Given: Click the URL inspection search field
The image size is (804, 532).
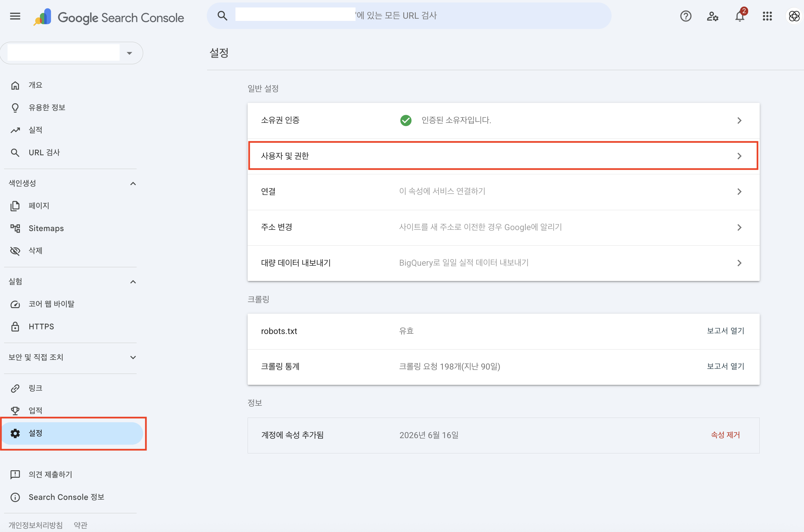Looking at the screenshot, I should [x=409, y=16].
